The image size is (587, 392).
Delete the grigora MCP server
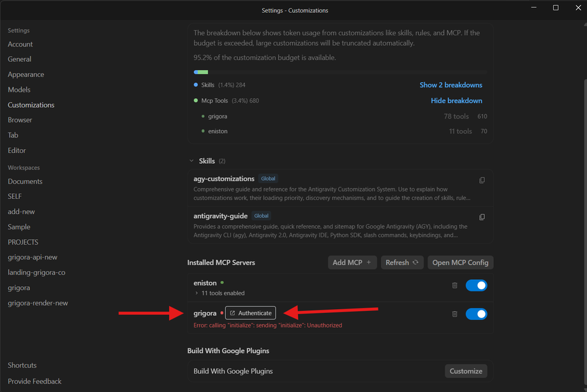(454, 314)
